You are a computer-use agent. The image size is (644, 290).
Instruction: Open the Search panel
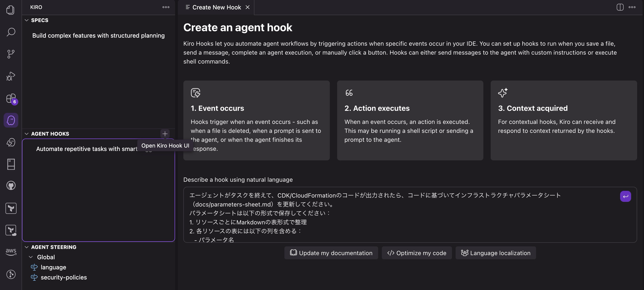point(11,32)
